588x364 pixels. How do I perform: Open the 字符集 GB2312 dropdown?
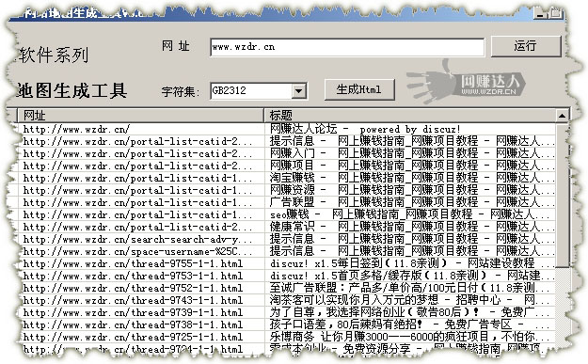[299, 90]
